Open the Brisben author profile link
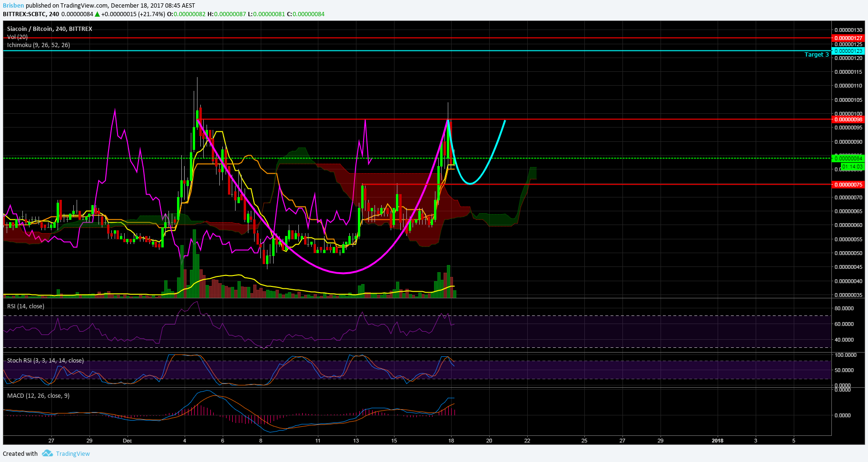Image resolution: width=868 pixels, height=462 pixels. click(x=13, y=6)
